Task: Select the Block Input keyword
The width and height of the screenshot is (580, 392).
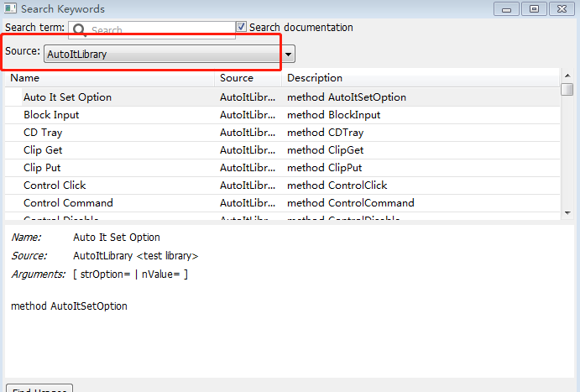Action: (51, 115)
